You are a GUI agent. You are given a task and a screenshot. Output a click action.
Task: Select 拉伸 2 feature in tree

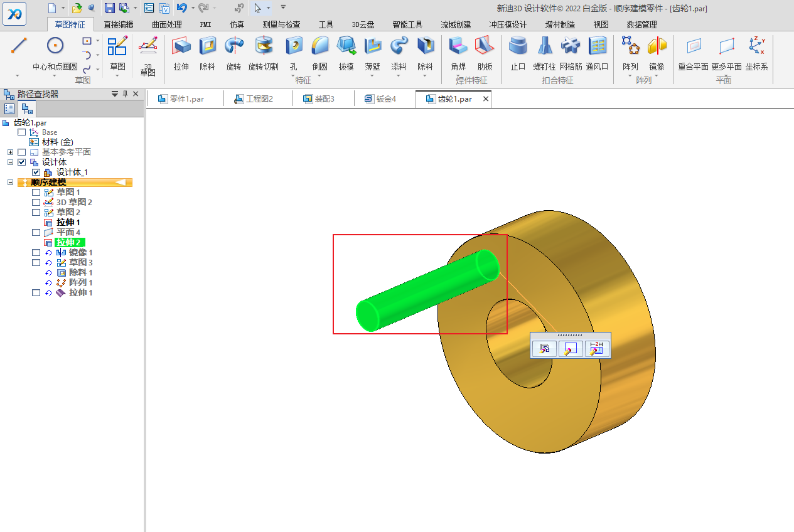(70, 243)
